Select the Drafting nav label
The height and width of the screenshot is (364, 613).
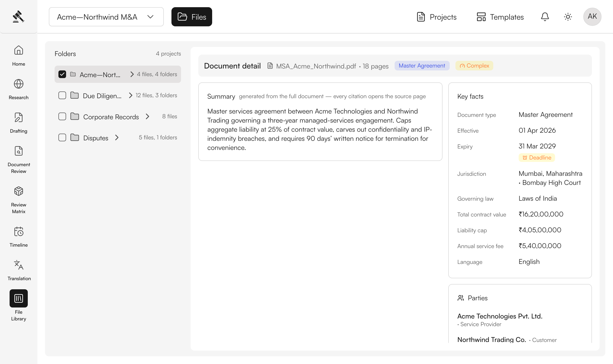pos(19,131)
